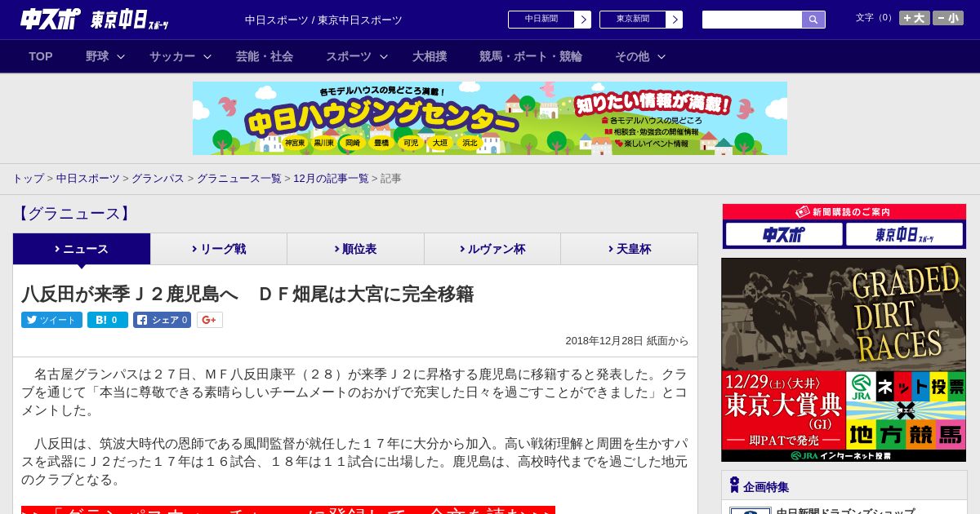Viewport: 980px width, 514px height.
Task: Click breadcrumb link トップ
Action: [x=28, y=178]
